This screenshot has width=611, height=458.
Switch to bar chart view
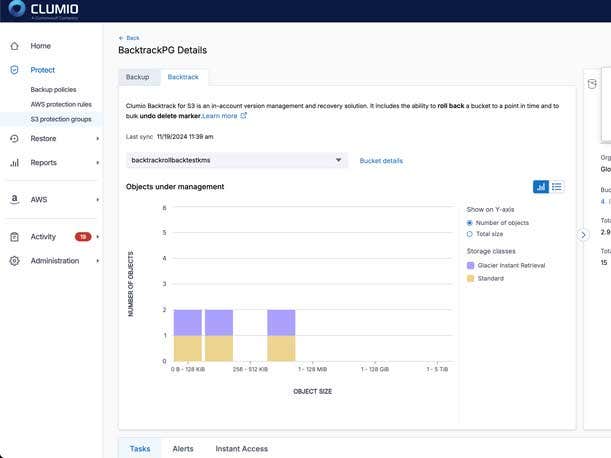pos(541,186)
